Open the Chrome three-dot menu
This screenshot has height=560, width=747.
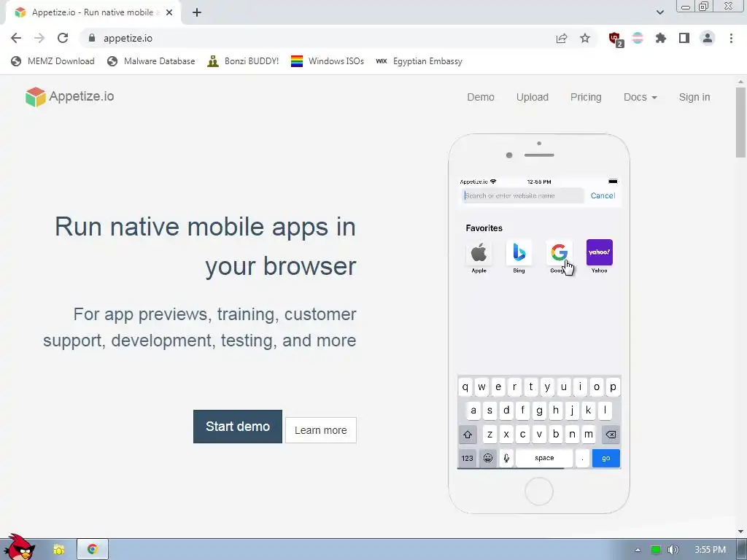pos(731,38)
